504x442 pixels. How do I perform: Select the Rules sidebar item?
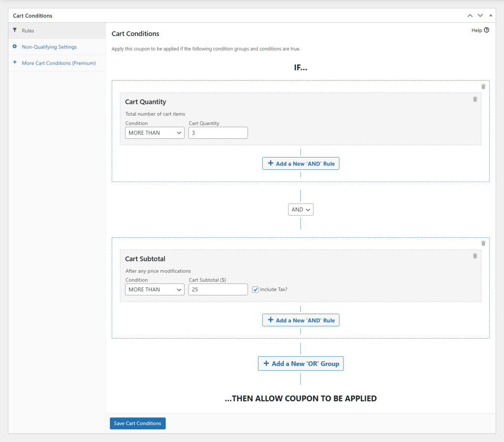(x=27, y=30)
